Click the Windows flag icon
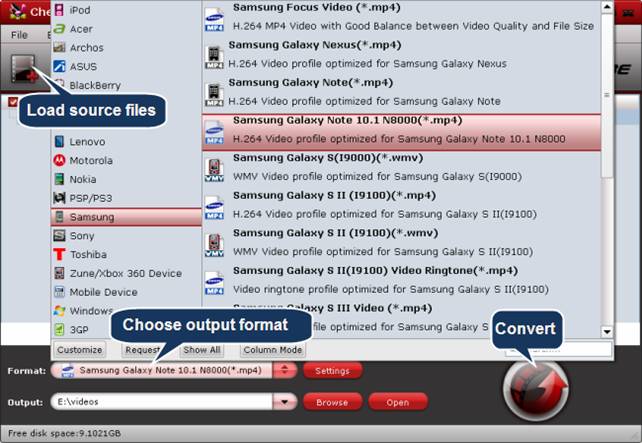This screenshot has width=642, height=443. [x=59, y=311]
